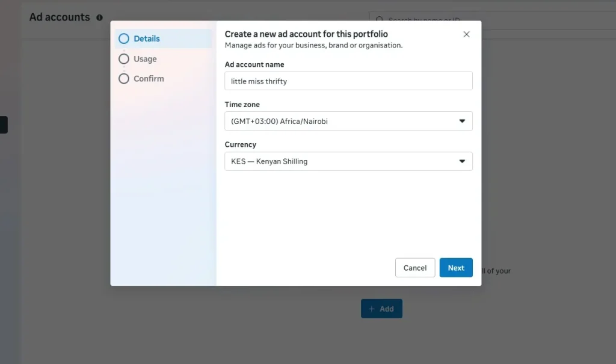
Task: Click the plus icon on the Add button
Action: (x=372, y=308)
